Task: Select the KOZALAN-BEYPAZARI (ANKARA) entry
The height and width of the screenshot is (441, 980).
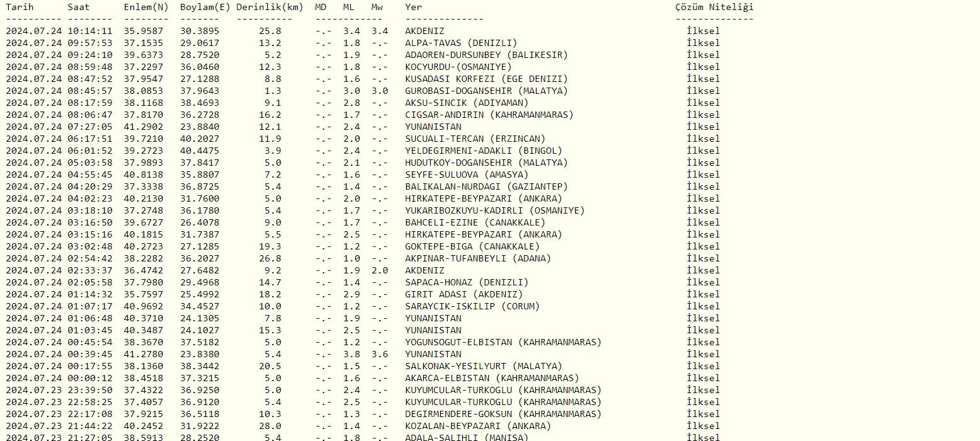Action: tap(478, 426)
